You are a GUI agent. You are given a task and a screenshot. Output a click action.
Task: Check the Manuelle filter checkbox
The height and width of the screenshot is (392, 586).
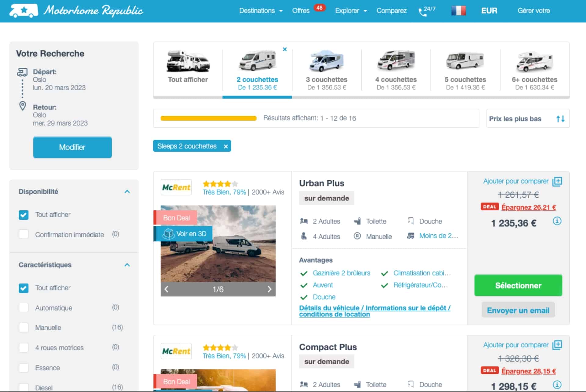pos(24,328)
